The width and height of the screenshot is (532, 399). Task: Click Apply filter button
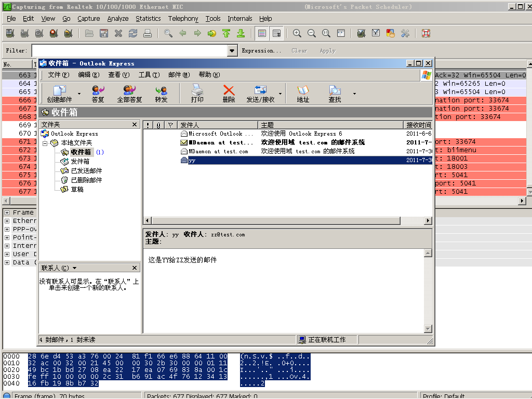pos(327,50)
